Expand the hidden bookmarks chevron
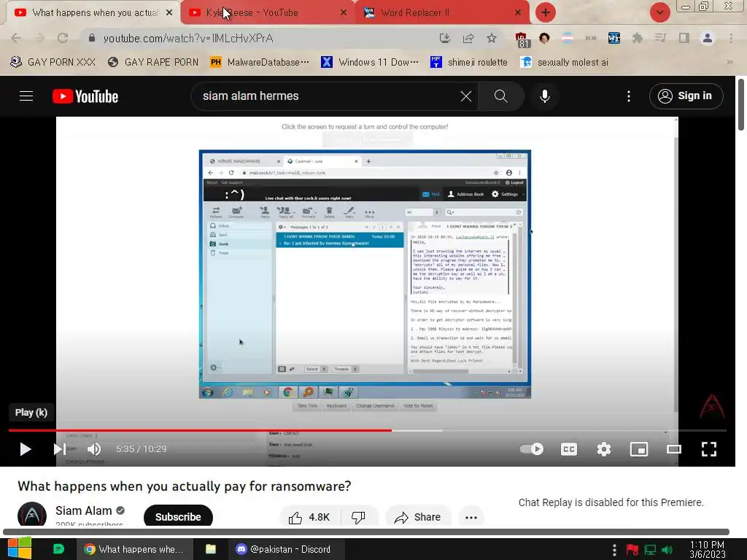The height and width of the screenshot is (560, 747). pos(729,62)
